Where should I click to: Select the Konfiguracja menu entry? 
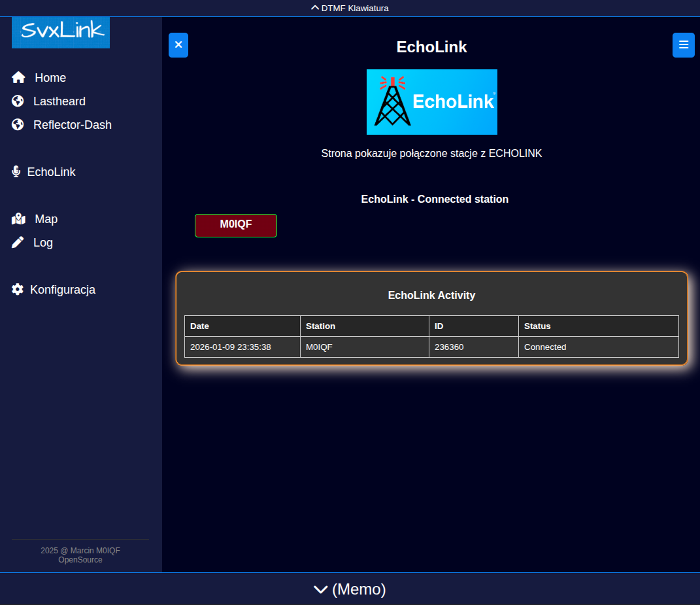[x=63, y=290]
